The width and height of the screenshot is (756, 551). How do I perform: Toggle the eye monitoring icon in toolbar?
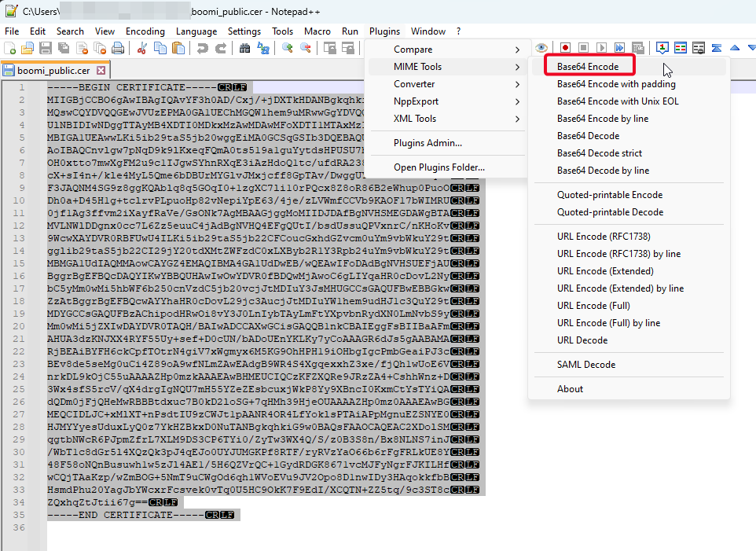point(541,49)
